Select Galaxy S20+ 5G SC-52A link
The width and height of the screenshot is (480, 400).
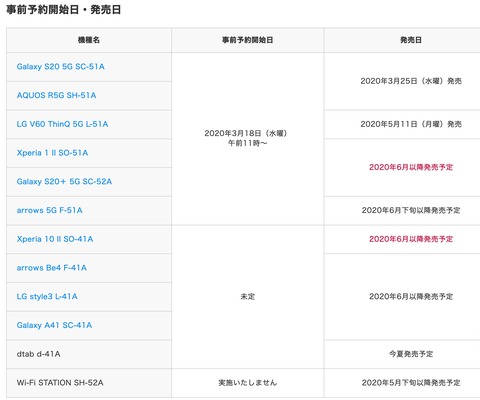(64, 182)
